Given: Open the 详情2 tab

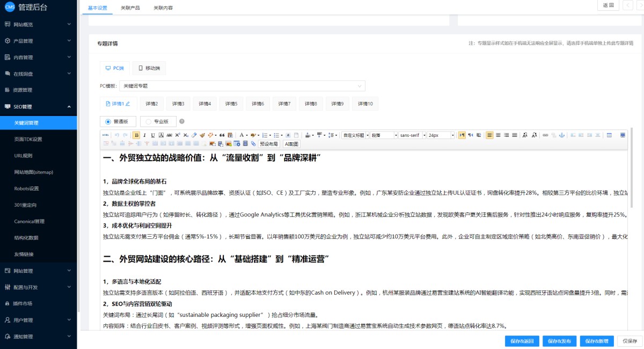Looking at the screenshot, I should 153,104.
